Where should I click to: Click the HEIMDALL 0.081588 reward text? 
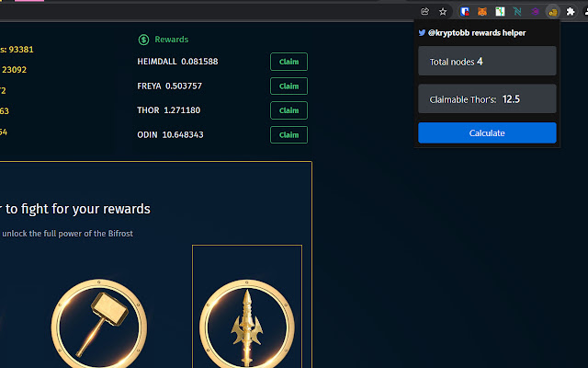click(x=177, y=62)
